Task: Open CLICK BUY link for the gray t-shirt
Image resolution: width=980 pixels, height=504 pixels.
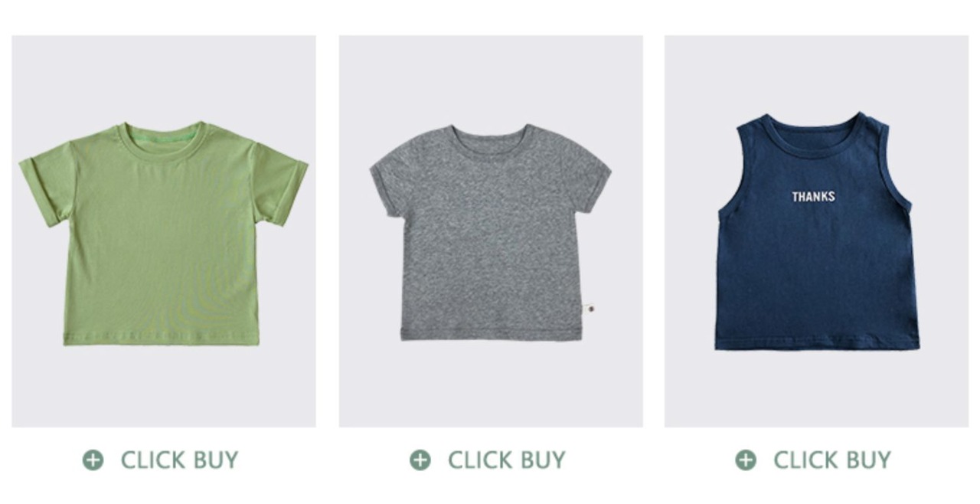Action: click(488, 460)
